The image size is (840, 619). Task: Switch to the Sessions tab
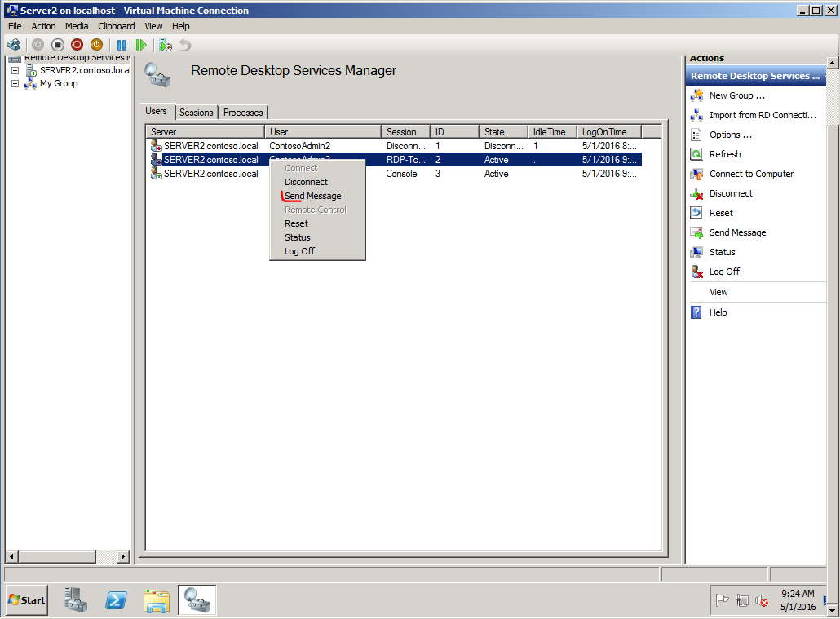[196, 112]
